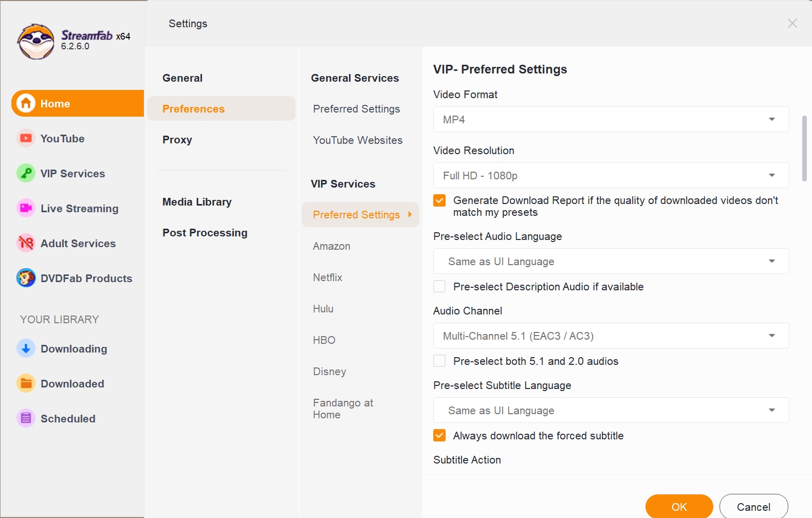Open the Video Resolution dropdown
The height and width of the screenshot is (518, 812).
tap(611, 175)
